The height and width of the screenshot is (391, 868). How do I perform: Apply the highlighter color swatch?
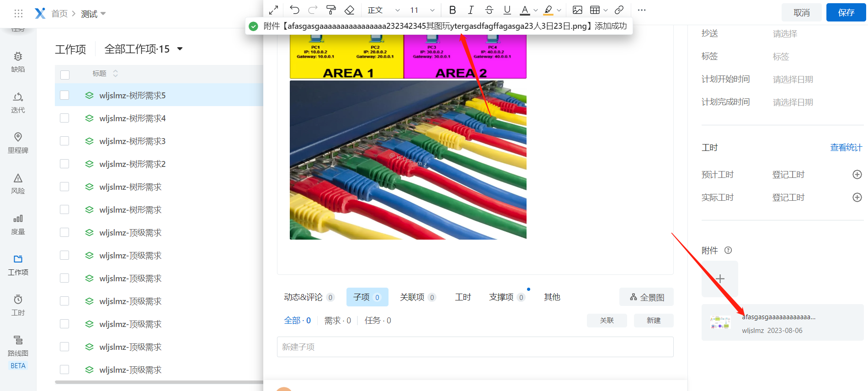click(x=548, y=10)
